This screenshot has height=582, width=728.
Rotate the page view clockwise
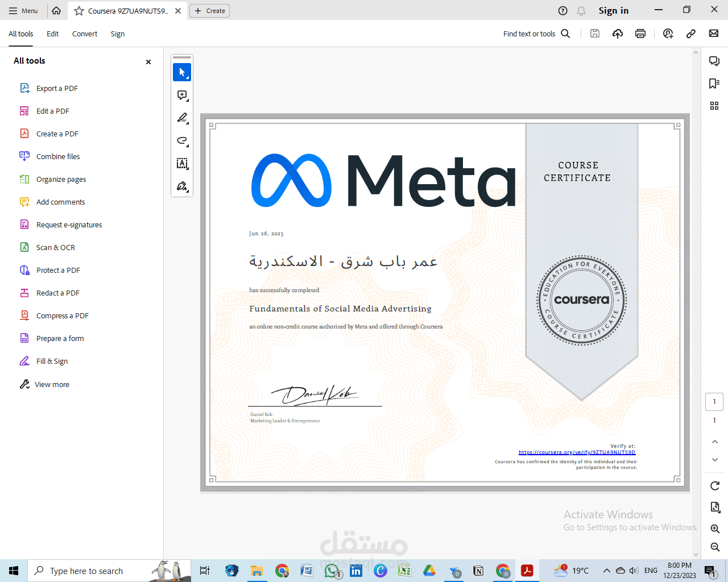715,486
